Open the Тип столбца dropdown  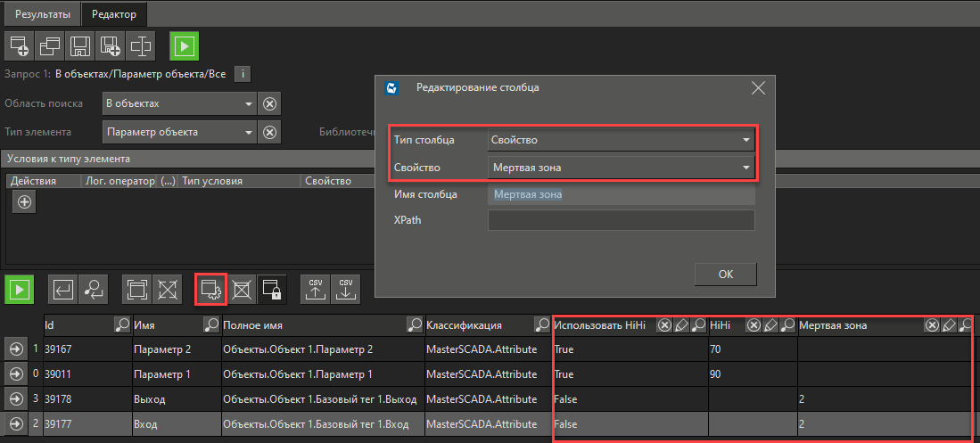coord(745,140)
